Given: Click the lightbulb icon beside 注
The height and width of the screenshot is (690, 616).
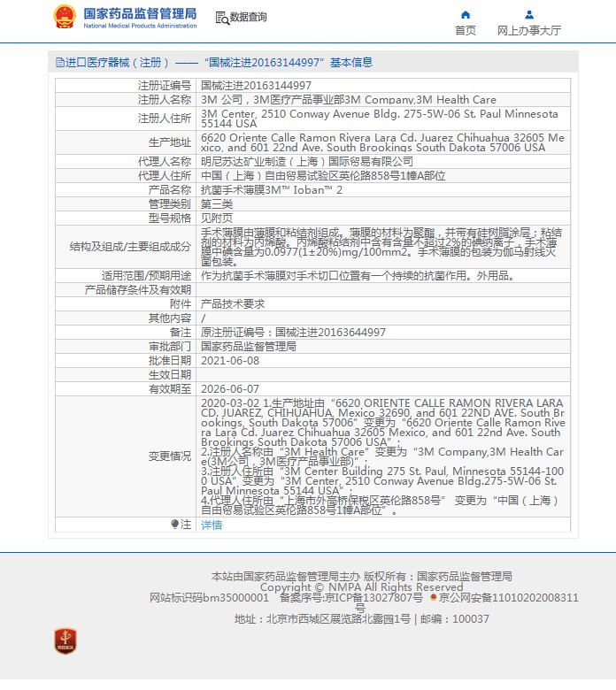Looking at the screenshot, I should [175, 524].
